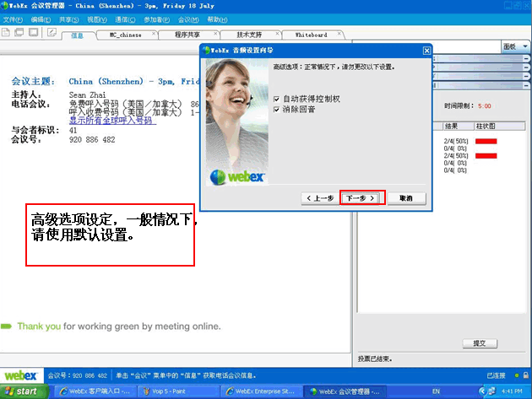Click the 投票已结束 status text
532x399 pixels.
(375, 359)
